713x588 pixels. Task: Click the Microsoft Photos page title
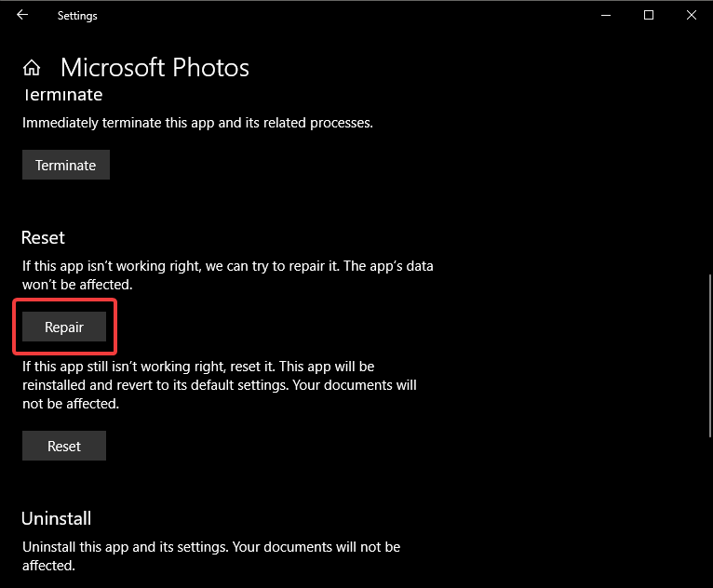(155, 68)
